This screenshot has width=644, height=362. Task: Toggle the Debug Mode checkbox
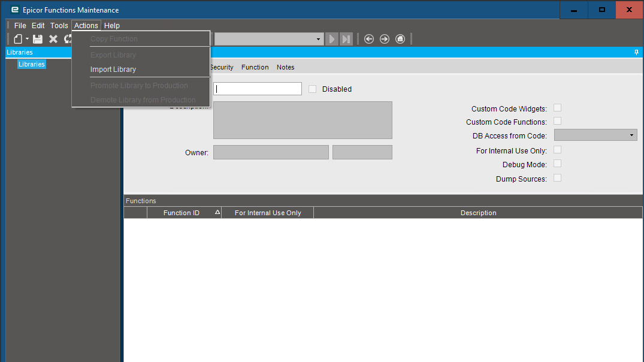click(x=557, y=164)
